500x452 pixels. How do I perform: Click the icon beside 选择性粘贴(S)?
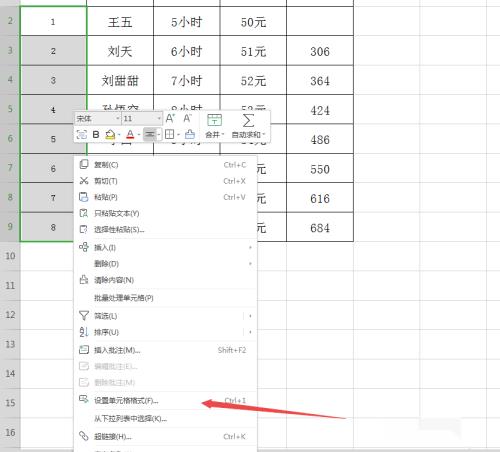pos(83,229)
